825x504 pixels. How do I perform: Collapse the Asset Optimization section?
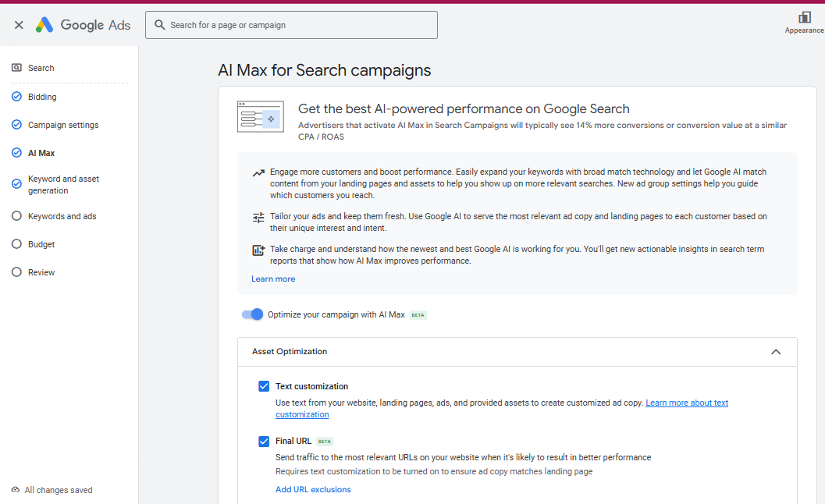pos(775,352)
